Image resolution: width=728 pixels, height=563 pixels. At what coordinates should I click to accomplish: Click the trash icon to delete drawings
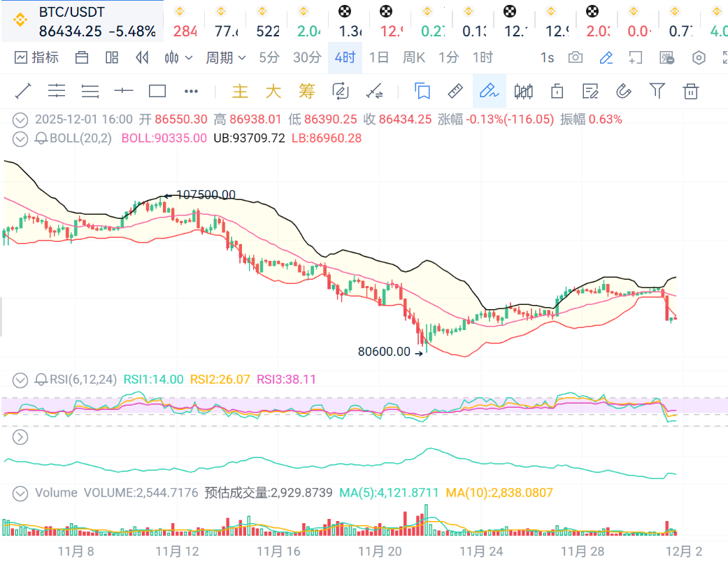691,91
